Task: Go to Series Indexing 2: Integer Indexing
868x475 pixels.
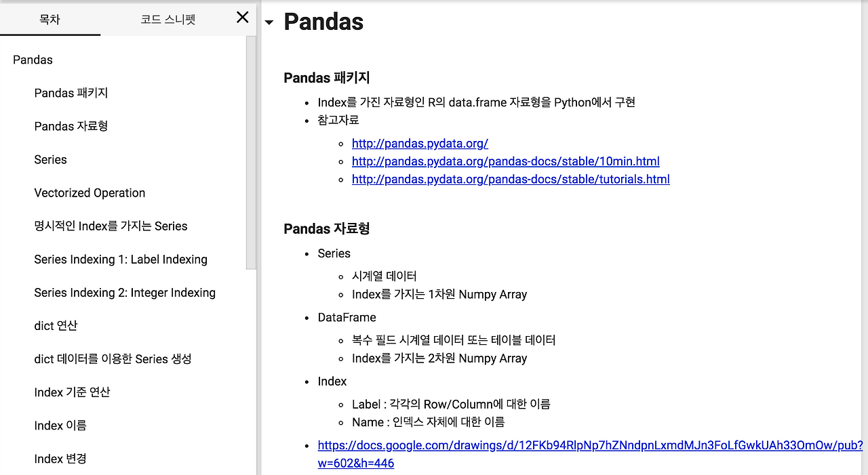Action: pos(125,292)
